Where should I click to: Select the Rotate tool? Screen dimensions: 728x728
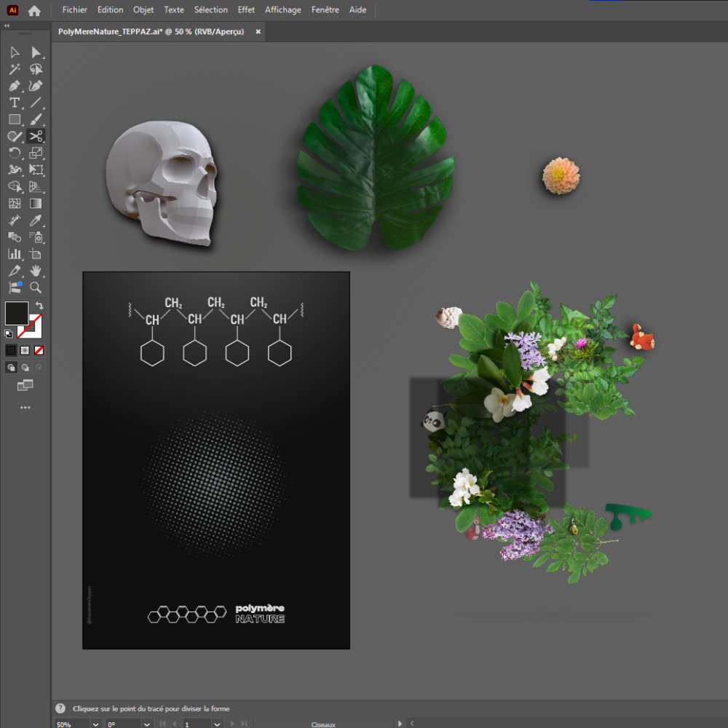tap(15, 153)
